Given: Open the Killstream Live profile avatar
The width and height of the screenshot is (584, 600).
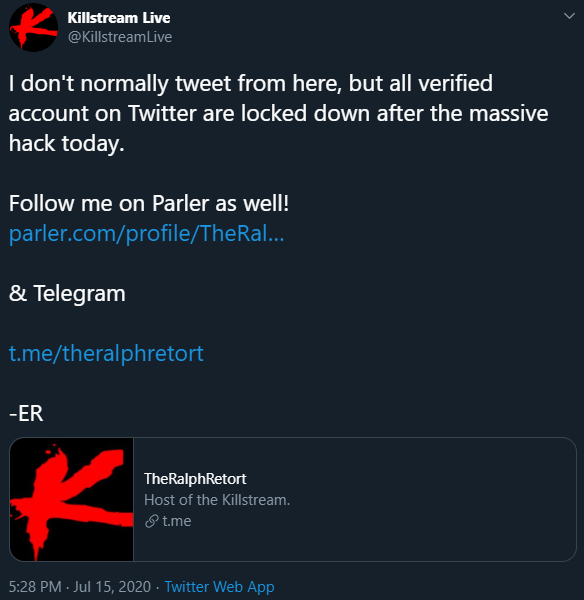Looking at the screenshot, I should (x=33, y=27).
